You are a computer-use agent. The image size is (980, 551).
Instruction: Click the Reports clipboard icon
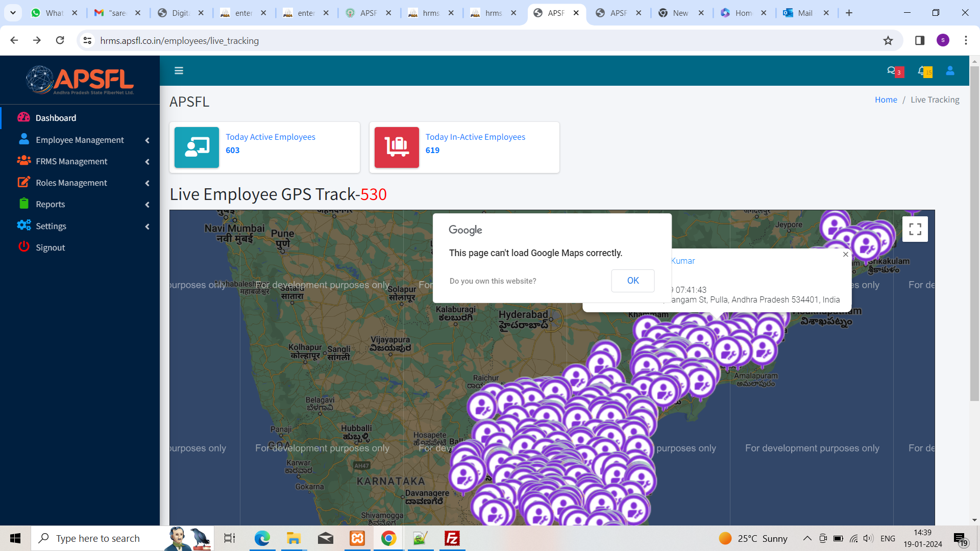coord(23,204)
